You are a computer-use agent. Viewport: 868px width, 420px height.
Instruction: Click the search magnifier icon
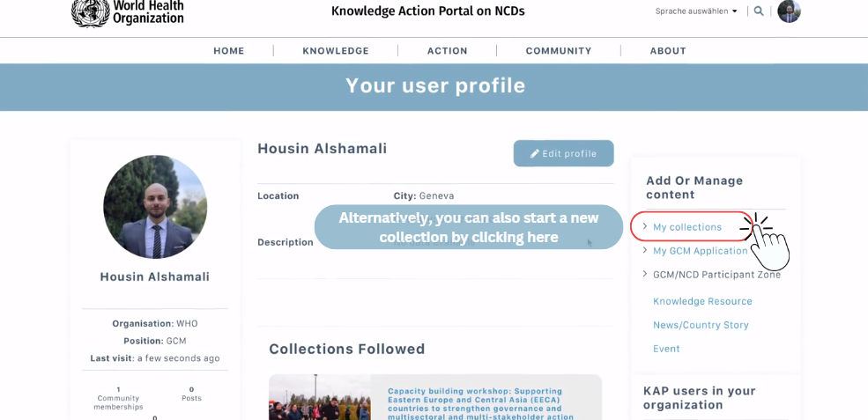click(x=759, y=11)
